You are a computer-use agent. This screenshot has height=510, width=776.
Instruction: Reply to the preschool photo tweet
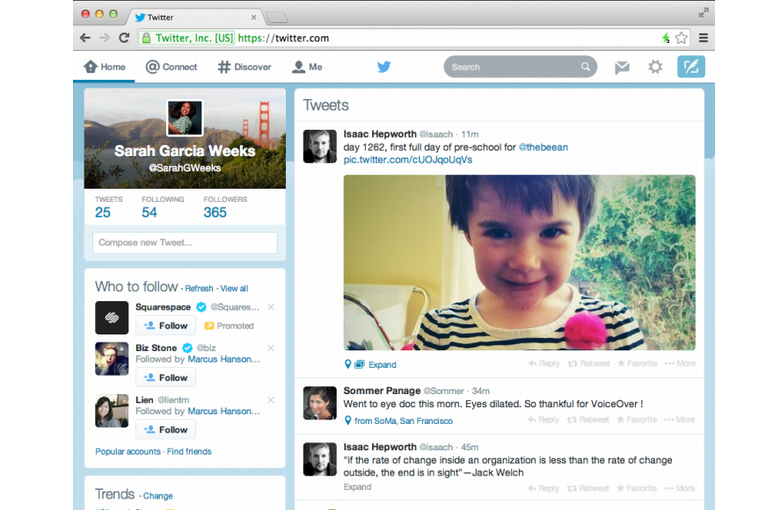point(544,364)
